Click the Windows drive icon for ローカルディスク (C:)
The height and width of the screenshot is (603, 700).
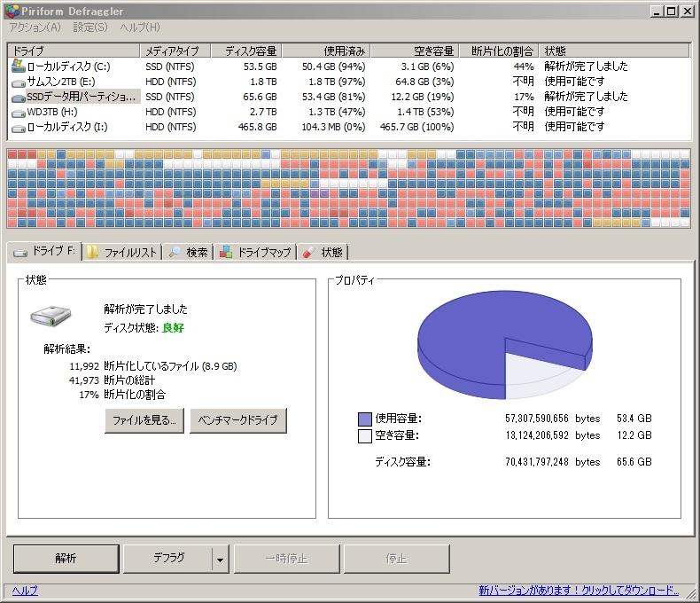19,66
